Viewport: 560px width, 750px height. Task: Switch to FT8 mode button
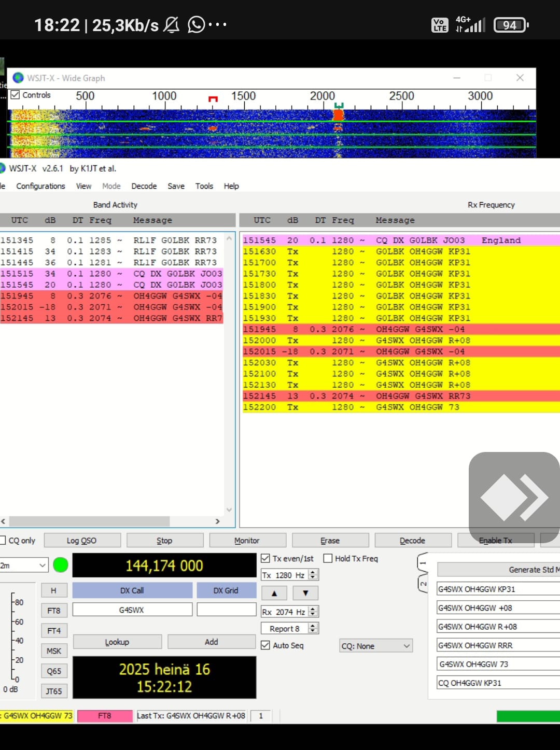[54, 611]
